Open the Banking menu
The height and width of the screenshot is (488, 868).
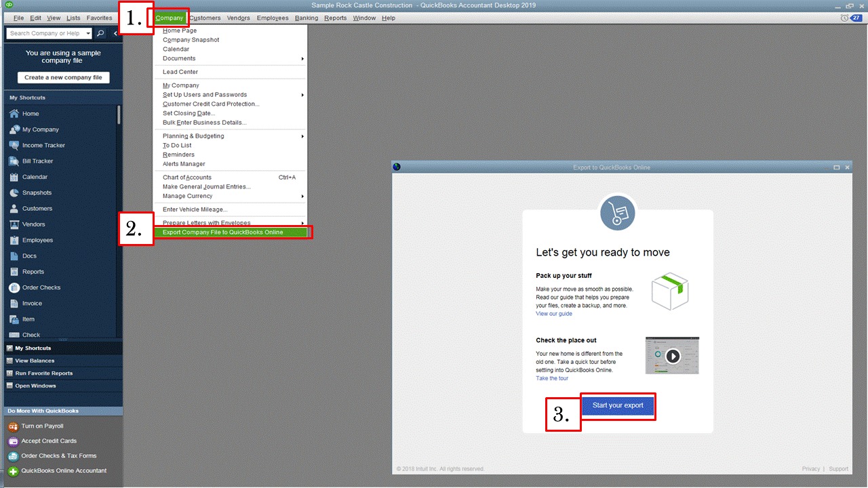[306, 18]
